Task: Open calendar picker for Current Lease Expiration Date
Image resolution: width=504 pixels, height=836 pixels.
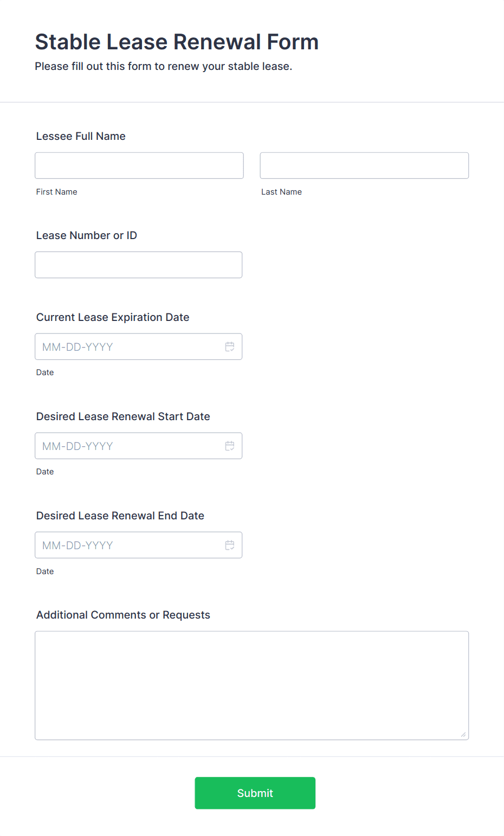Action: tap(230, 346)
